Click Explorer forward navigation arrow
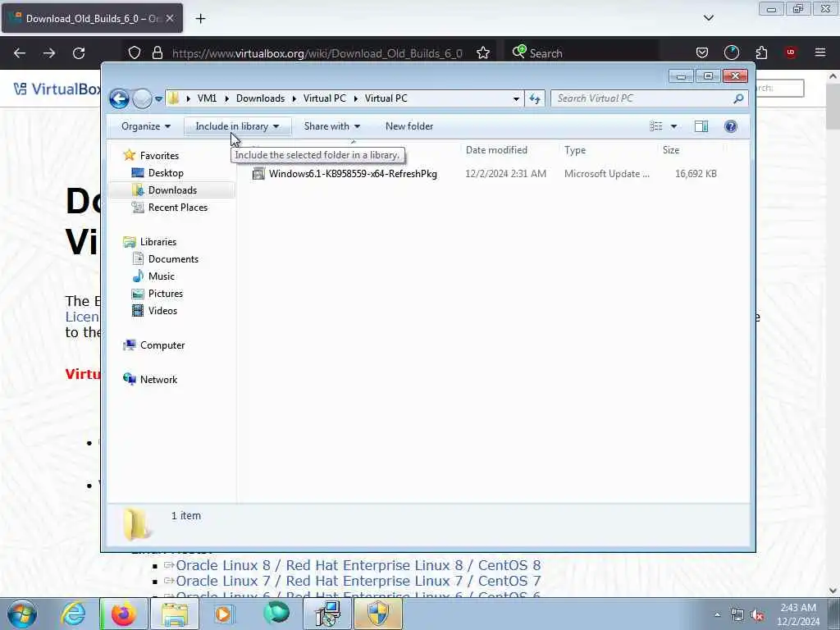The height and width of the screenshot is (630, 840). [142, 98]
